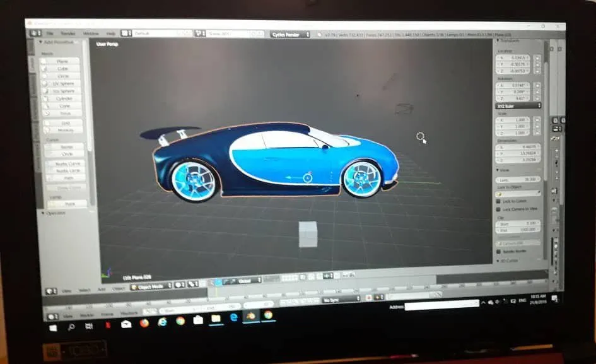Click the Lens value field

coord(518,179)
